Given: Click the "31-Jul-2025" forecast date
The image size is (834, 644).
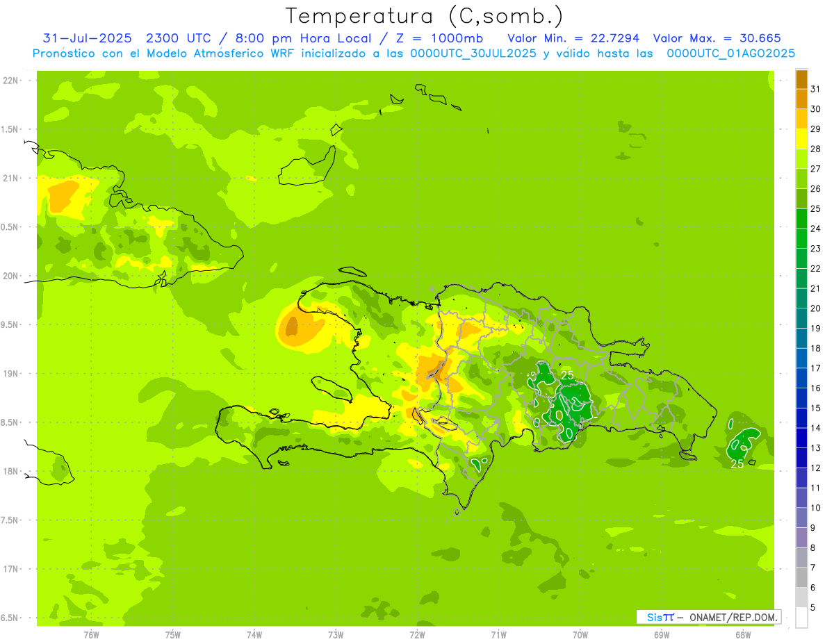Looking at the screenshot, I should [x=88, y=38].
